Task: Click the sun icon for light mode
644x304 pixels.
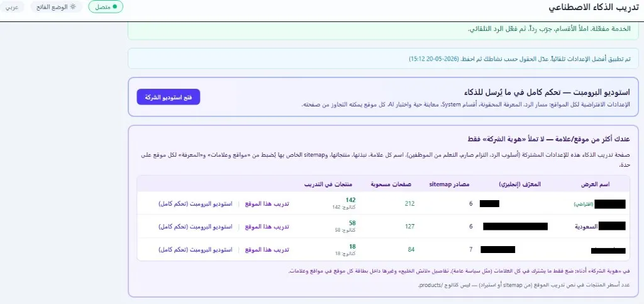Action: pyautogui.click(x=73, y=7)
